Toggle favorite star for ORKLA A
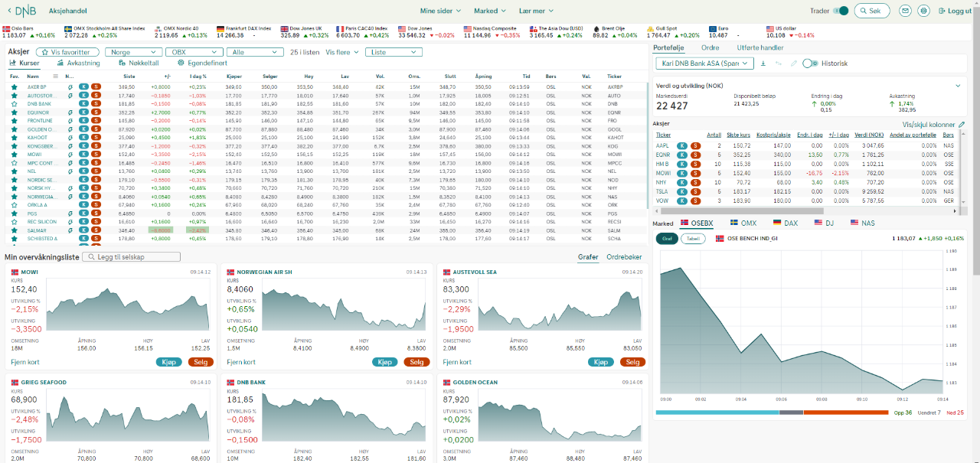Screen dimensions: 980x463 [14, 205]
